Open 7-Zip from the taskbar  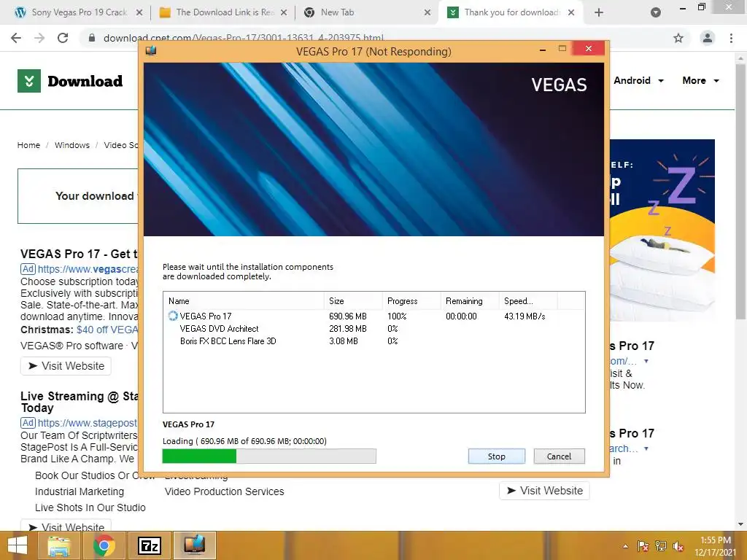coord(149,545)
